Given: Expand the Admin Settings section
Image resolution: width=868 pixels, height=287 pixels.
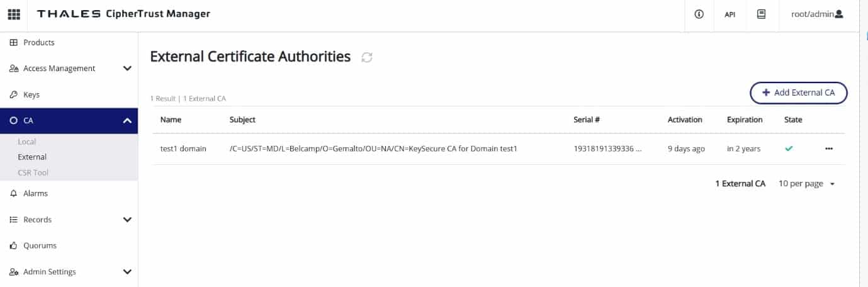Looking at the screenshot, I should click(127, 272).
